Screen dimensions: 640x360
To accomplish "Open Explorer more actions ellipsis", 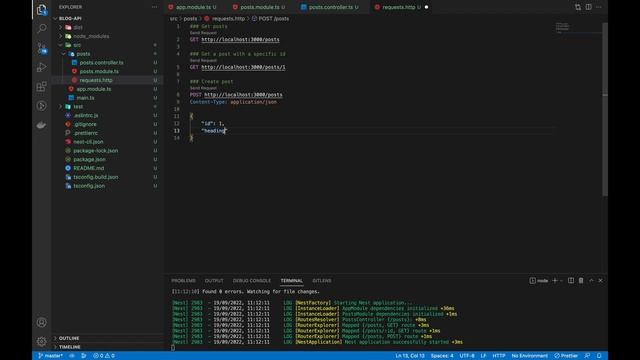I will [x=154, y=7].
